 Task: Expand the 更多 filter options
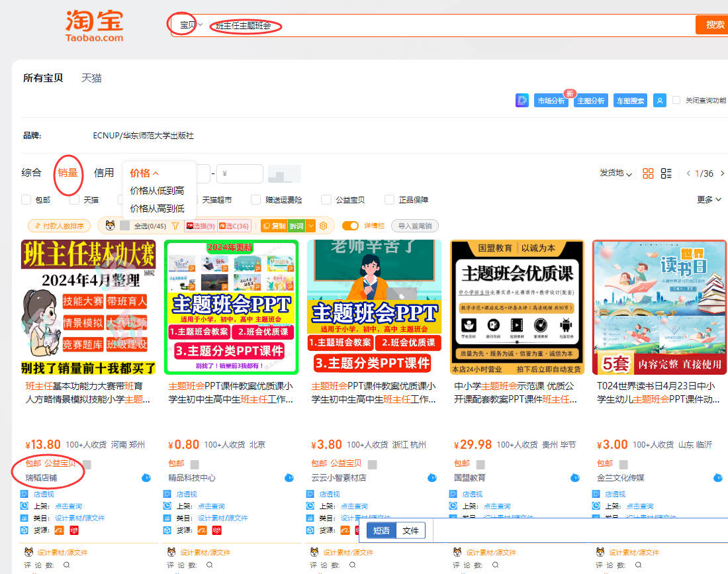pyautogui.click(x=708, y=200)
